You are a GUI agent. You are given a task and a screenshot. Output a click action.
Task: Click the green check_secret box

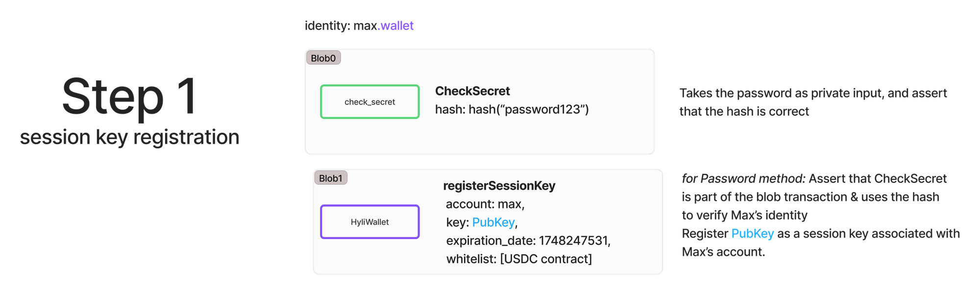click(x=370, y=101)
